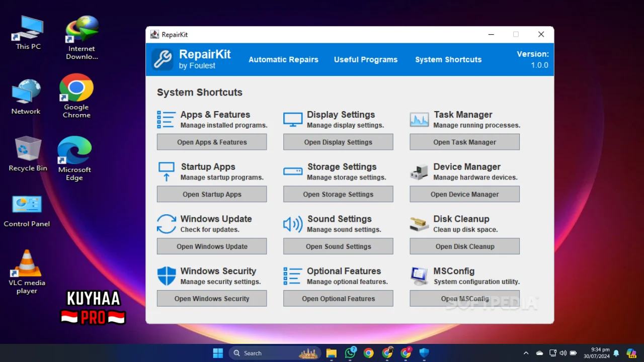The height and width of the screenshot is (362, 644).
Task: Select the VLC media player desktop icon
Action: (x=27, y=272)
